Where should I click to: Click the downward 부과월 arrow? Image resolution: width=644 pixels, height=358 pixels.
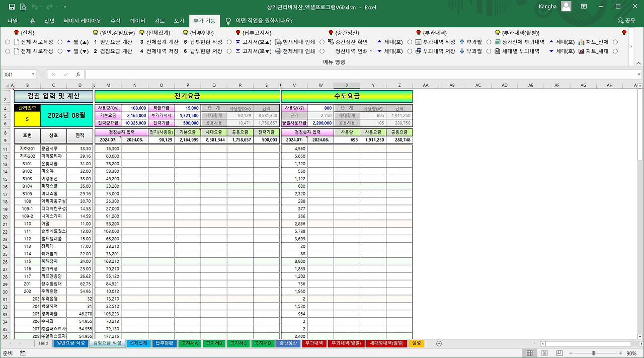click(462, 51)
